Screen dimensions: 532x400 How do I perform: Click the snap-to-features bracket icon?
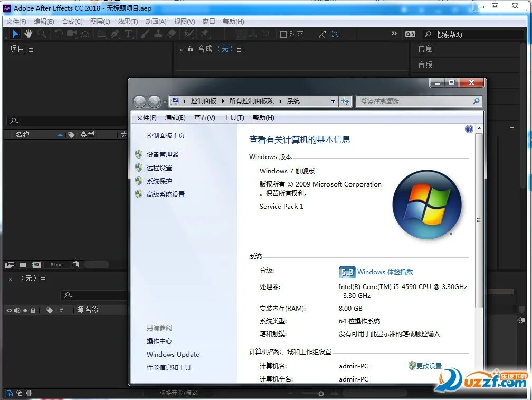[x=335, y=34]
